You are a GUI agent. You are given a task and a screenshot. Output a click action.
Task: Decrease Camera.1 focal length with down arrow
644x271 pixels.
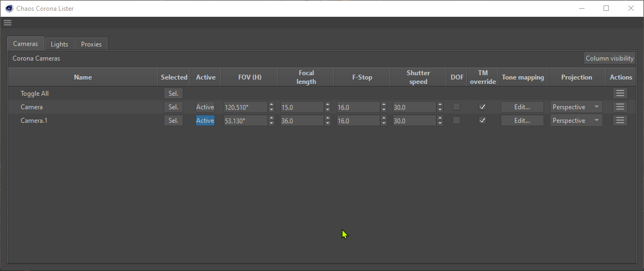(x=328, y=123)
